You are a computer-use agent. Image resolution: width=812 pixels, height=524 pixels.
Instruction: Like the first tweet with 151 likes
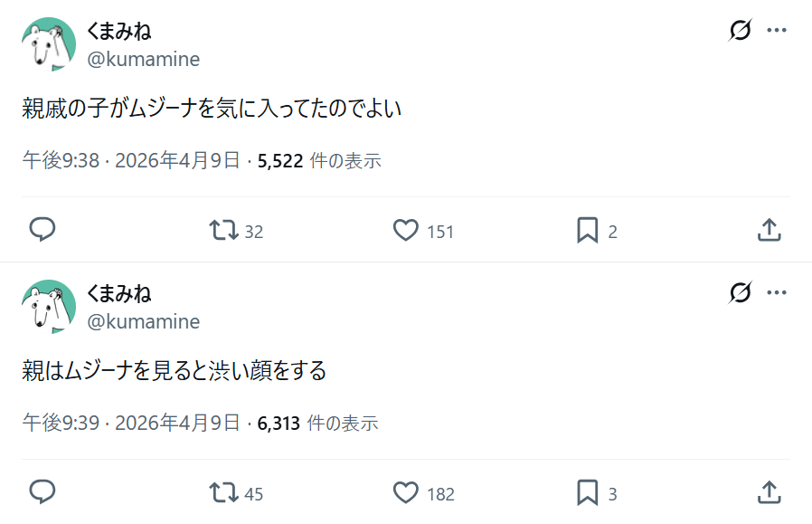406,231
